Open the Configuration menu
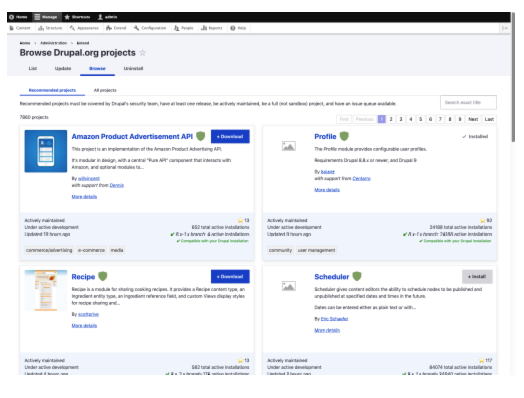The image size is (524, 398). 150,28
